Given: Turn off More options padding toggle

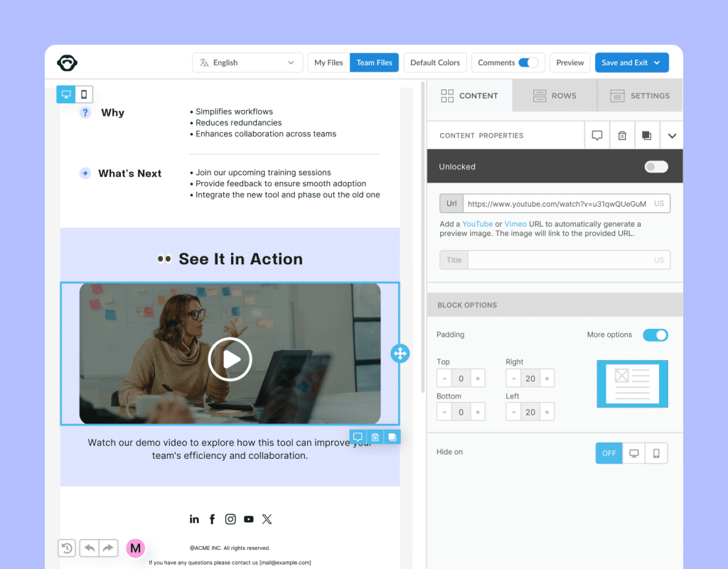Looking at the screenshot, I should (x=655, y=335).
